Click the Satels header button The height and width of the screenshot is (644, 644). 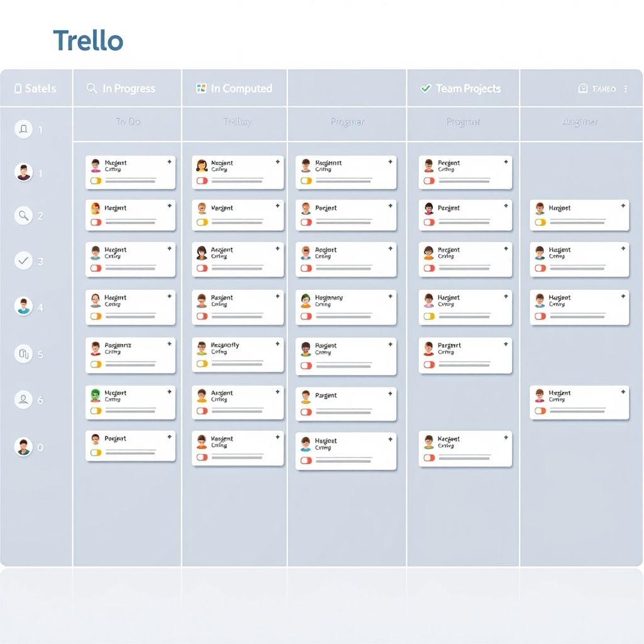35,88
